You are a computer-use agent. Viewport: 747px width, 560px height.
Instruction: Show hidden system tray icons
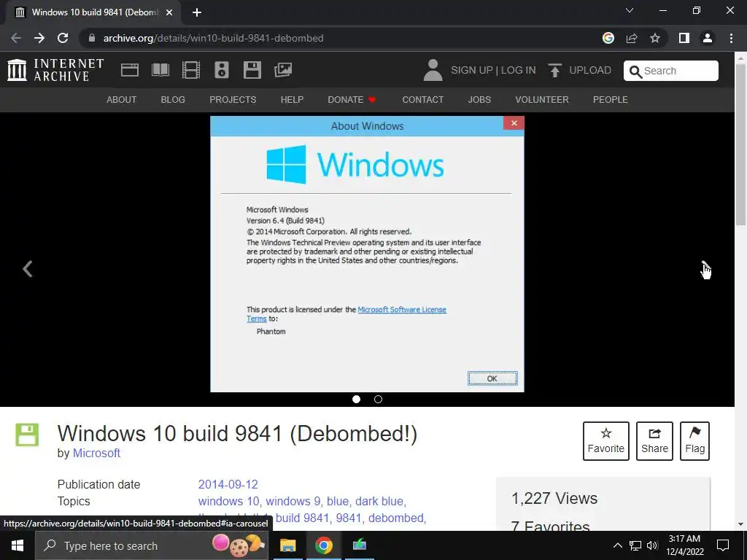617,545
